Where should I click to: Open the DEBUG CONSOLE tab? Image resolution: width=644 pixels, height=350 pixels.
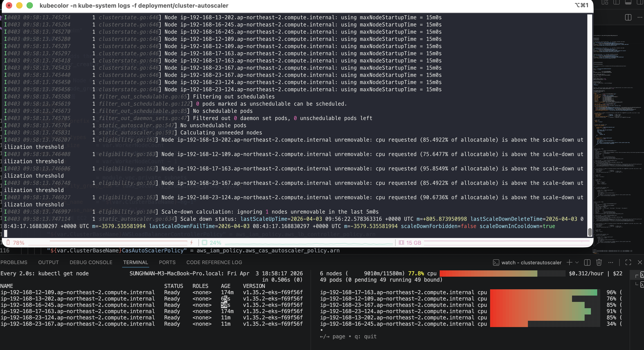point(91,262)
